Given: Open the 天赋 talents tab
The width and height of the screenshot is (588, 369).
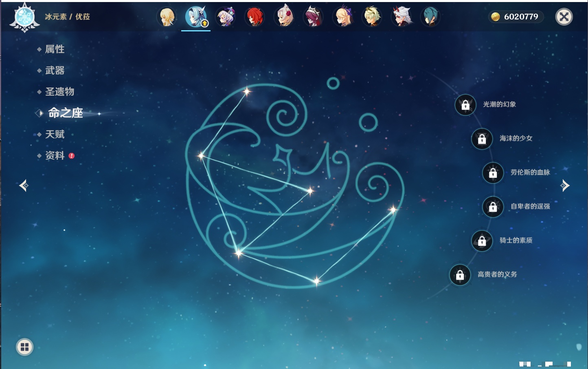Looking at the screenshot, I should pos(55,134).
